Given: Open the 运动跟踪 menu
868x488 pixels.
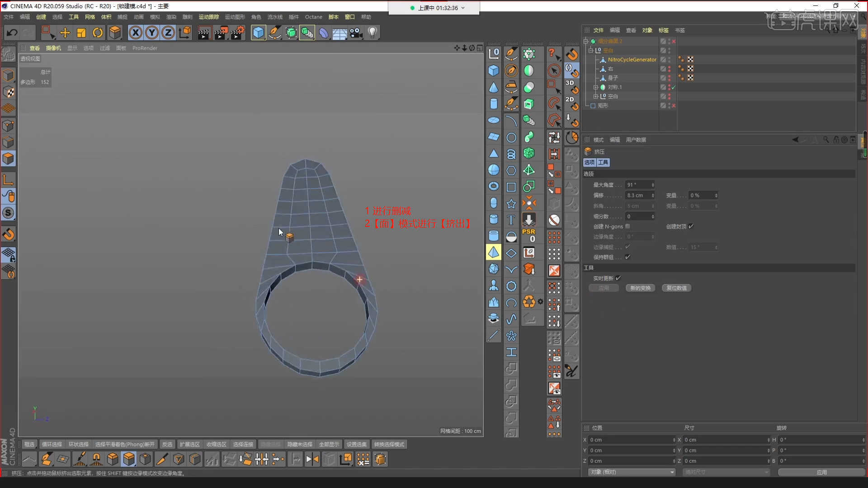Looking at the screenshot, I should (x=209, y=17).
